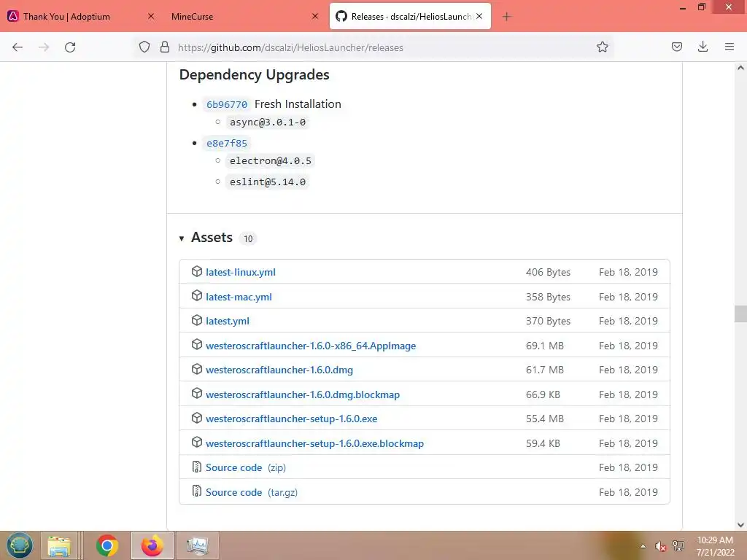The height and width of the screenshot is (560, 747).
Task: Click the network tray icon
Action: click(678, 546)
